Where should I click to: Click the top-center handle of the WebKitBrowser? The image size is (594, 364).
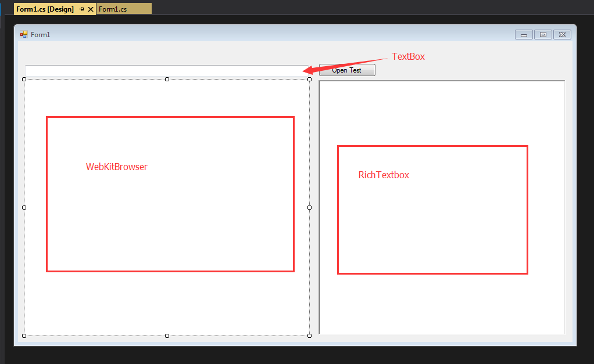(x=167, y=79)
